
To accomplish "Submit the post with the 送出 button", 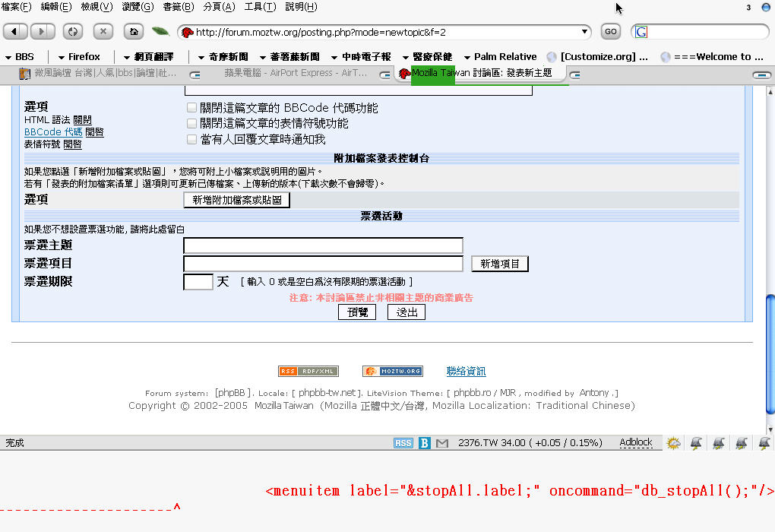I will coord(406,312).
